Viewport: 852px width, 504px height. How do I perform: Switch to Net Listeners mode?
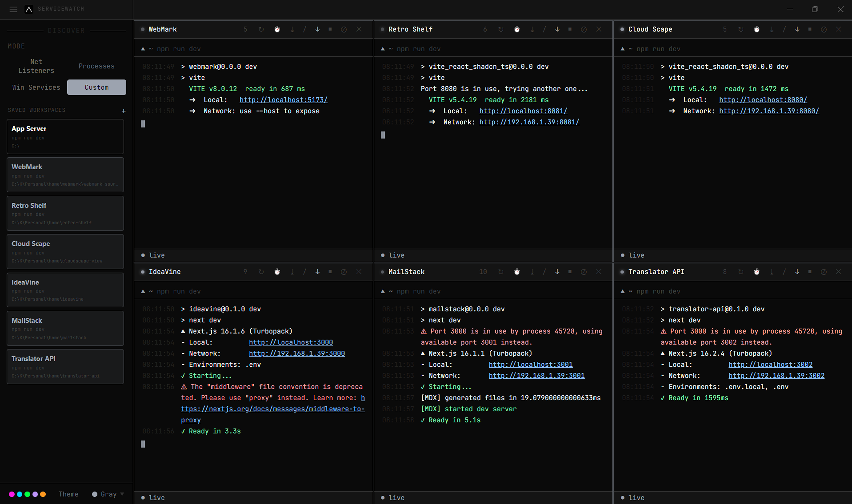click(x=36, y=66)
